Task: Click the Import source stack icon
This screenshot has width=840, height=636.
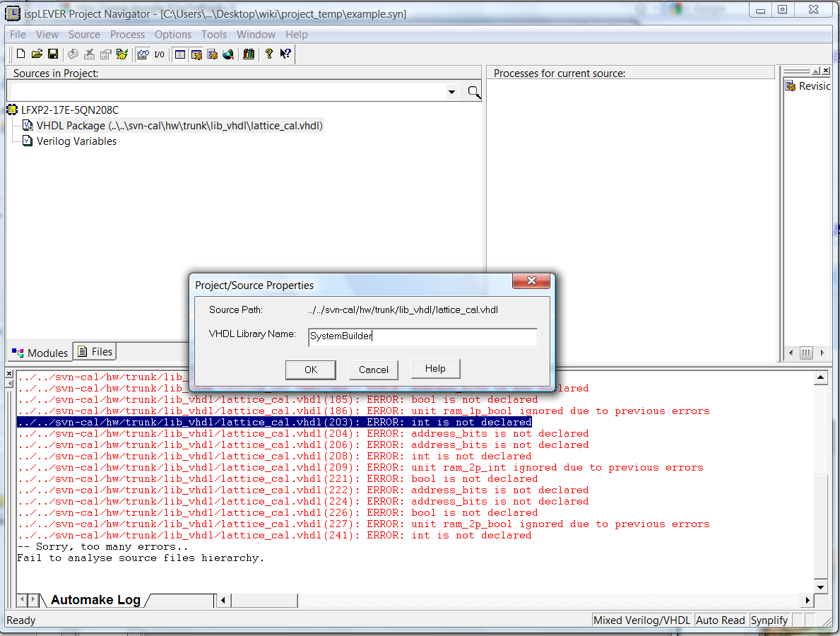Action: pos(73,54)
